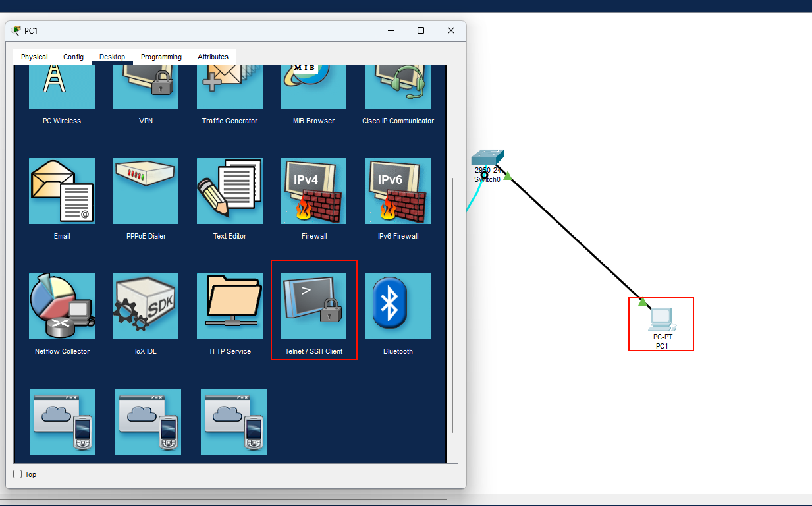Launch the Text Editor app
Screen dimensions: 812x506
click(229, 191)
